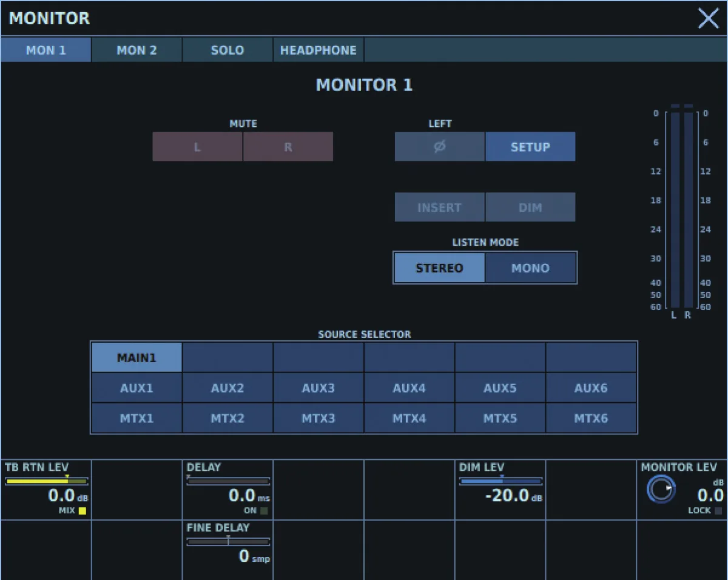The width and height of the screenshot is (728, 580).
Task: Click the Delay value 0.0 ms
Action: tap(249, 496)
